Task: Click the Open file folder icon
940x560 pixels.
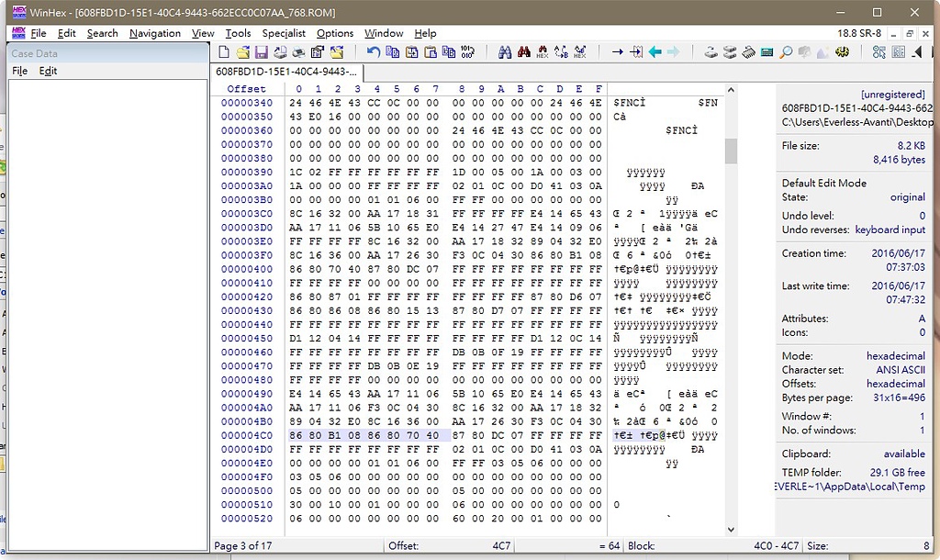Action: coord(242,52)
